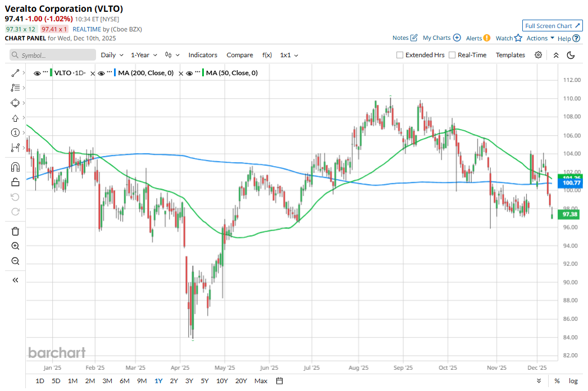This screenshot has height=391, width=588.
Task: Click the undo arrow icon
Action: click(15, 197)
